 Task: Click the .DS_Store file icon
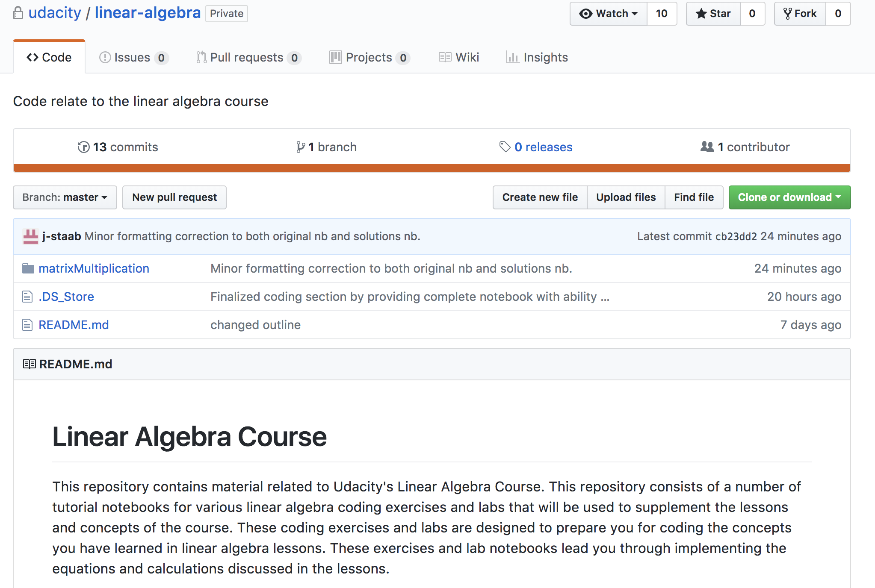click(27, 297)
